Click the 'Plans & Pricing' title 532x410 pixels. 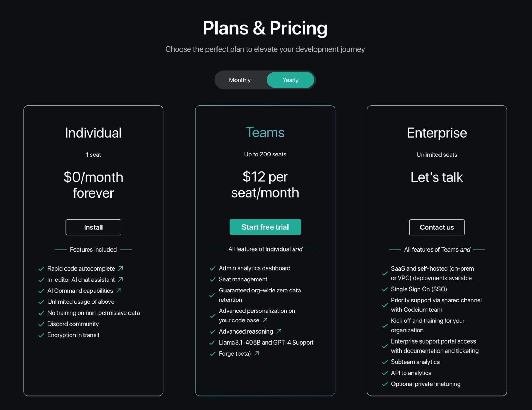(265, 28)
